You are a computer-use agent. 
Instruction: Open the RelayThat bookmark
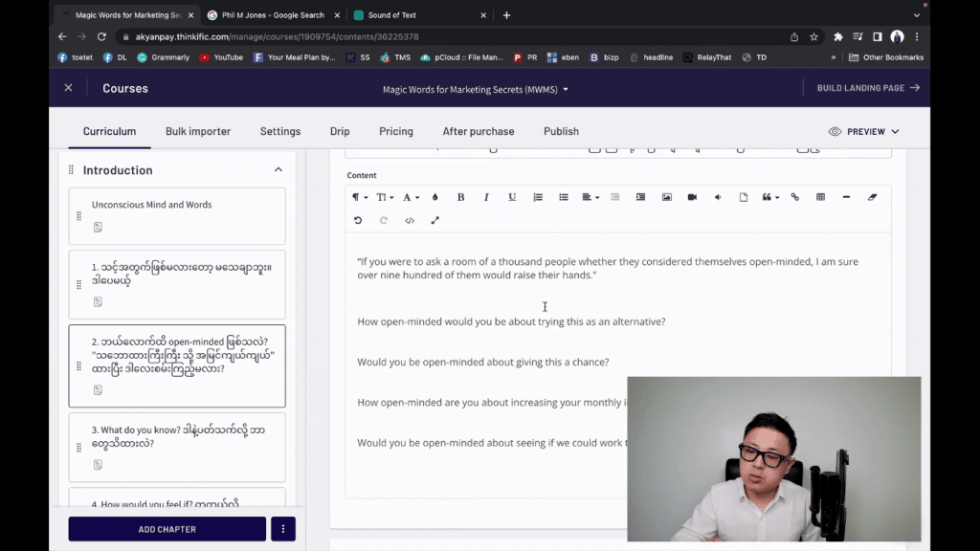707,57
